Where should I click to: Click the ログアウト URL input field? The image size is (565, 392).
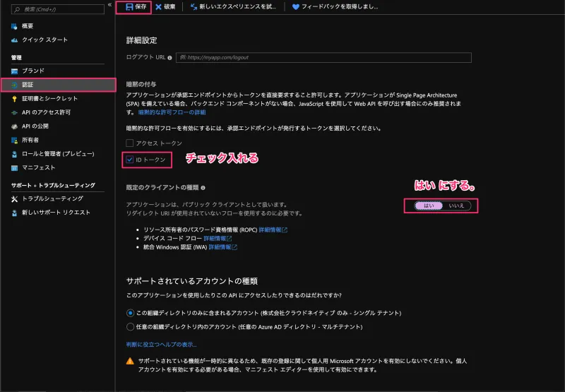point(323,58)
